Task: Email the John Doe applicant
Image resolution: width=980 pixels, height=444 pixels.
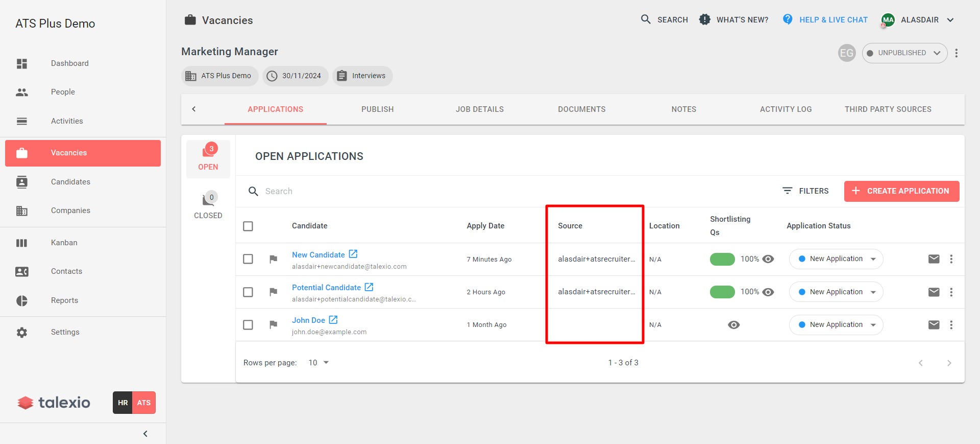Action: (x=934, y=324)
